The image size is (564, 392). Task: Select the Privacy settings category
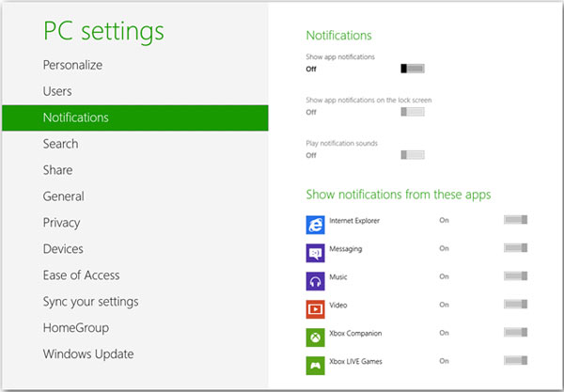(61, 223)
